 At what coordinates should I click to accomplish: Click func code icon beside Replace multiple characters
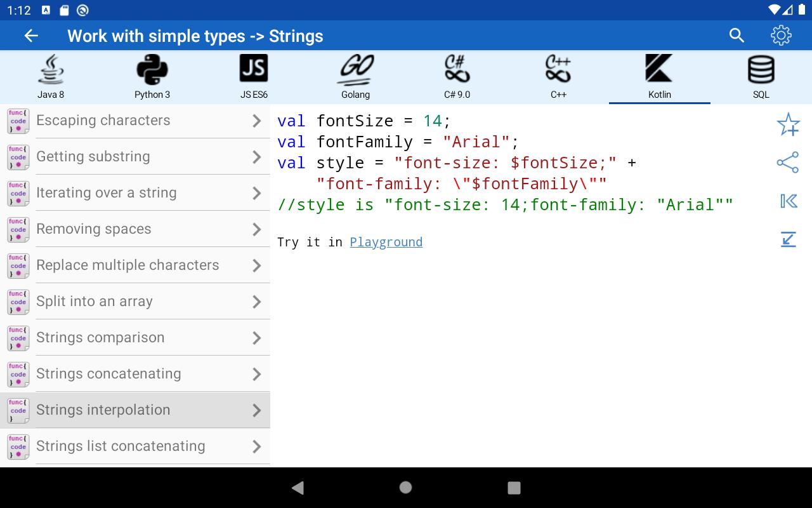click(x=18, y=265)
